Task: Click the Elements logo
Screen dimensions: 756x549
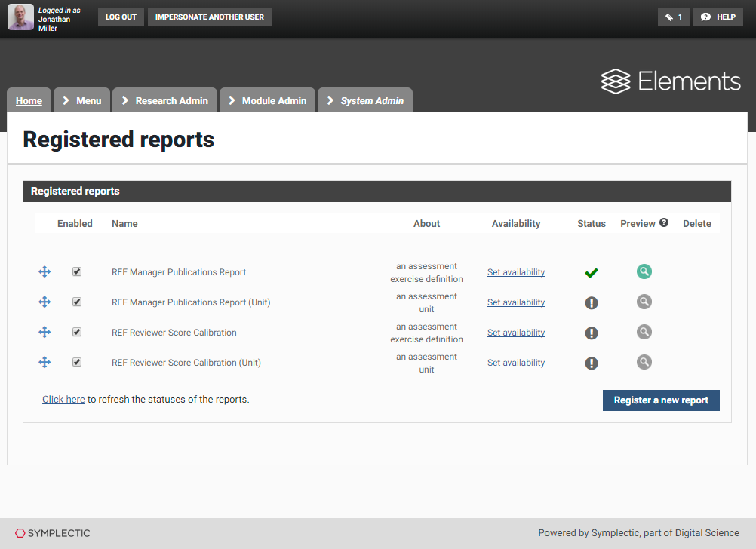Action: click(x=671, y=81)
